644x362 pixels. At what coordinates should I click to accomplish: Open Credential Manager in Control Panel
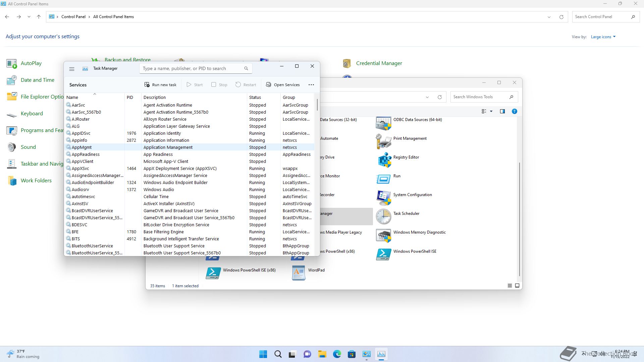372,63
